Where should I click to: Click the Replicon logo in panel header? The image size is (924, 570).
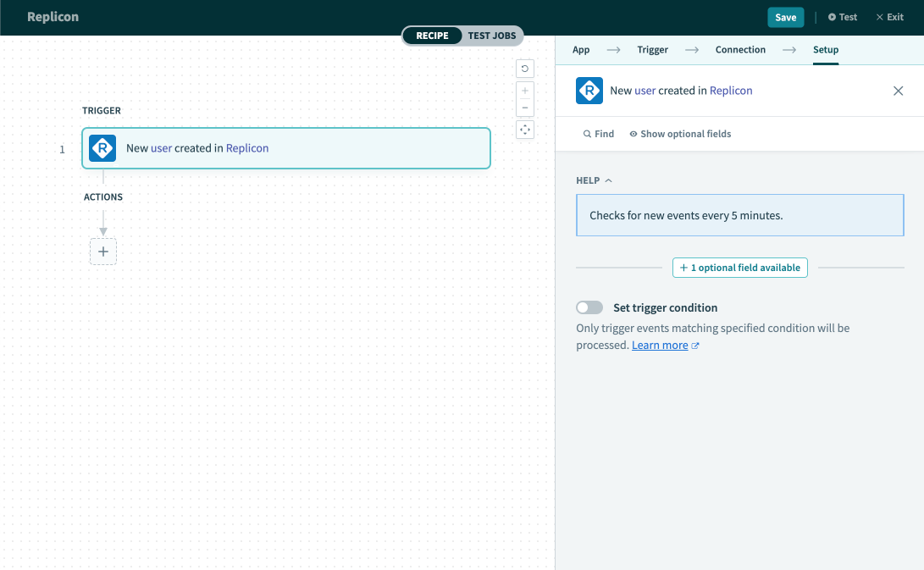tap(589, 91)
